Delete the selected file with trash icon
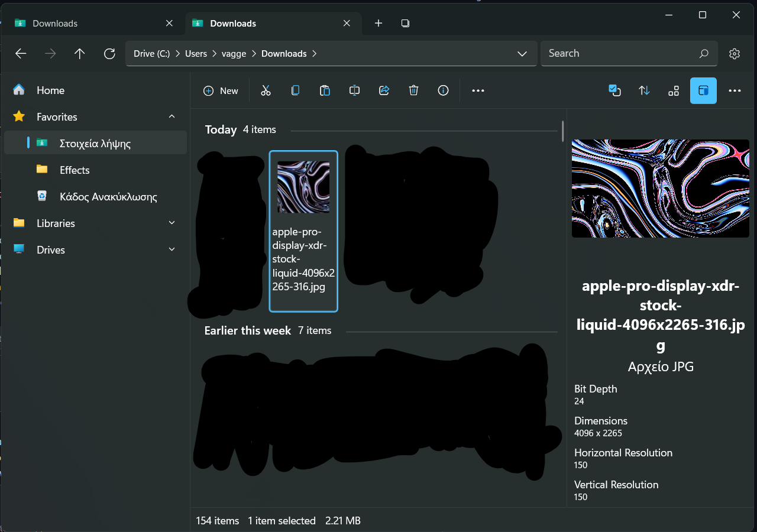 click(413, 90)
